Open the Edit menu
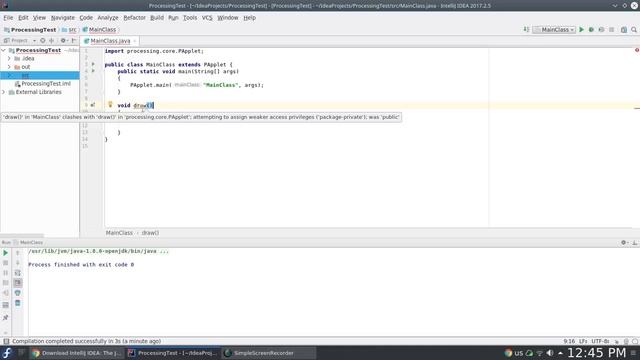This screenshot has width=640, height=360. pos(23,18)
